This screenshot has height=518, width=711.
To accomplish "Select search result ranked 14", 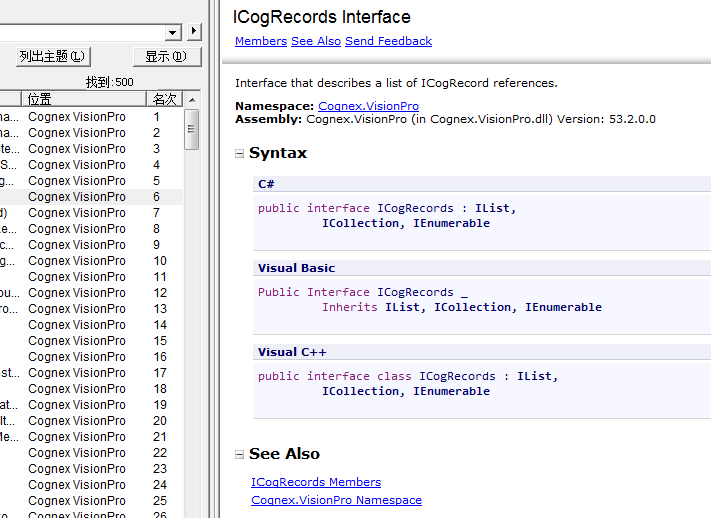I will 92,325.
